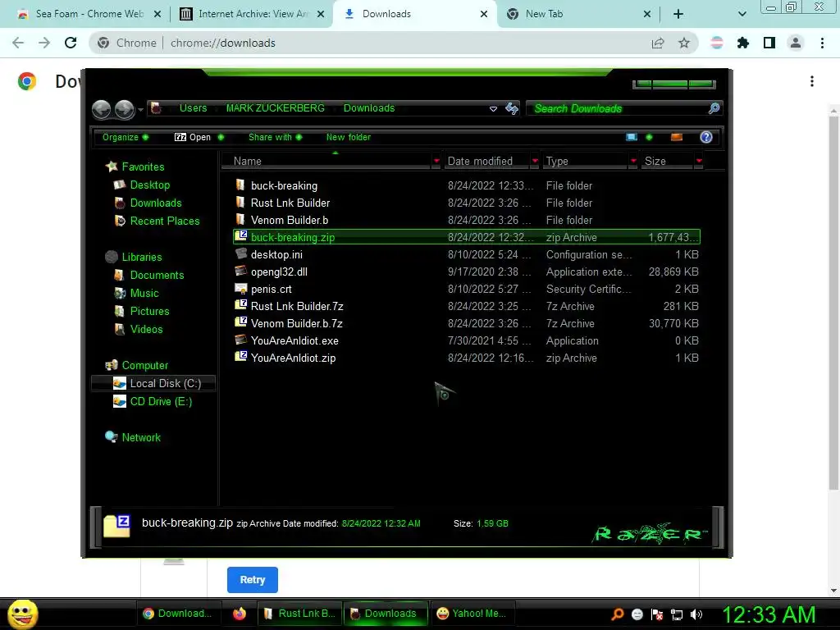
Task: Click the New folder toolbar button
Action: point(348,137)
